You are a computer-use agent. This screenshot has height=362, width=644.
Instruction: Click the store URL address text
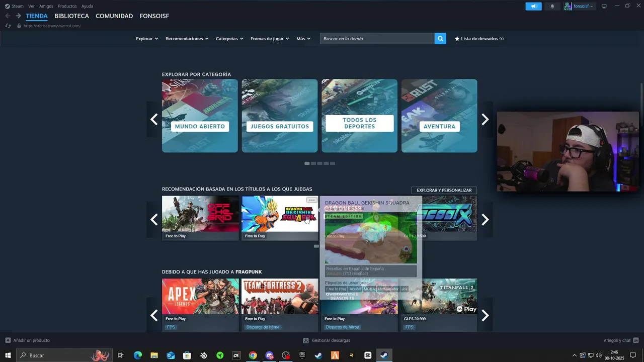52,26
